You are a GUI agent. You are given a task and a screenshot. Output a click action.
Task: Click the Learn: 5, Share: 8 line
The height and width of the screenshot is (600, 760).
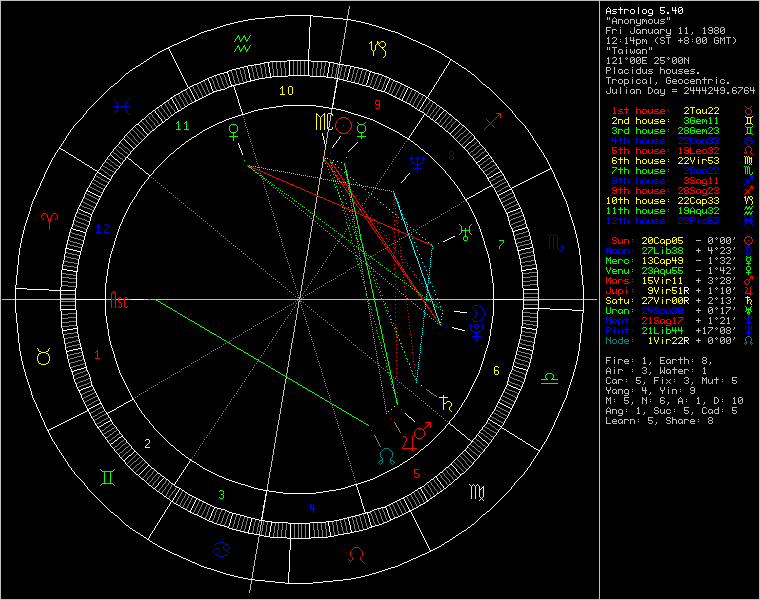[659, 421]
